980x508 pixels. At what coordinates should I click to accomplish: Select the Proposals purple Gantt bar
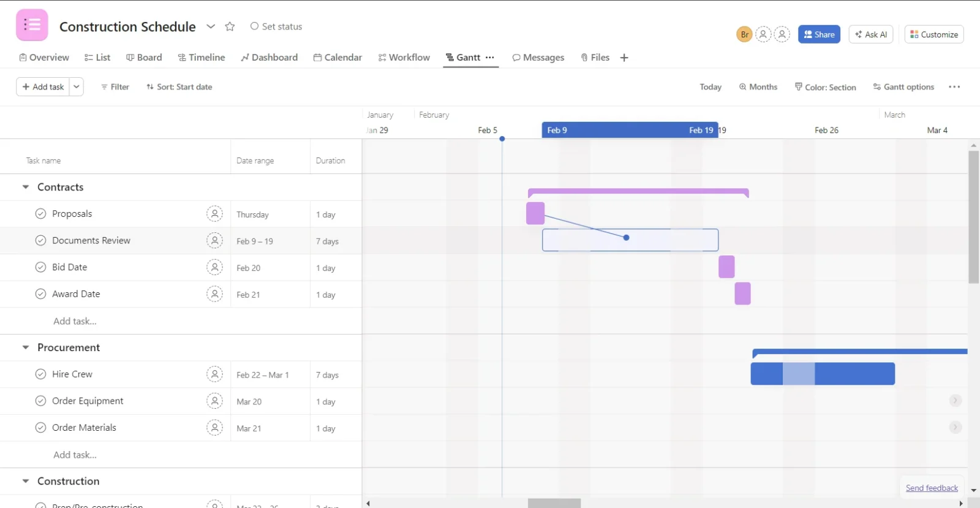point(535,213)
